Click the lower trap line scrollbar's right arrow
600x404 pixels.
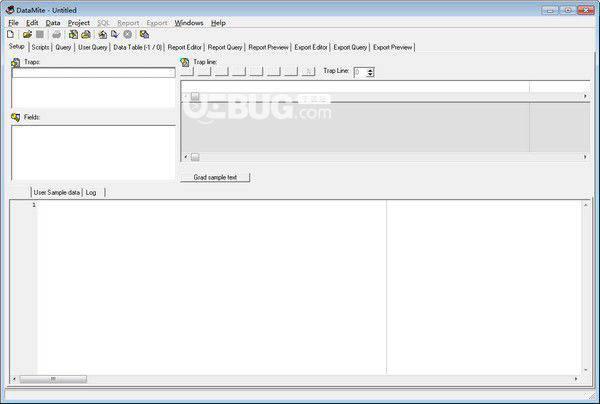(585, 157)
